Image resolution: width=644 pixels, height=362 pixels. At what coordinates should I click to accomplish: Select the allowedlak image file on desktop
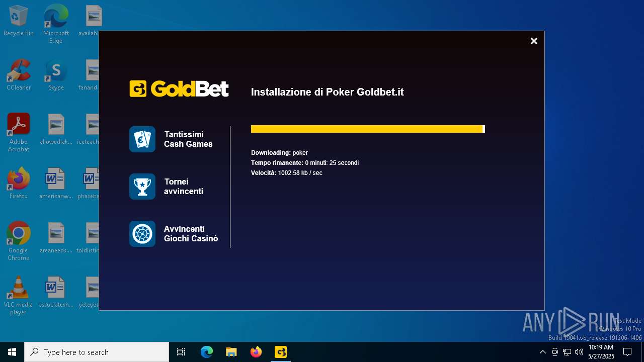(56, 130)
